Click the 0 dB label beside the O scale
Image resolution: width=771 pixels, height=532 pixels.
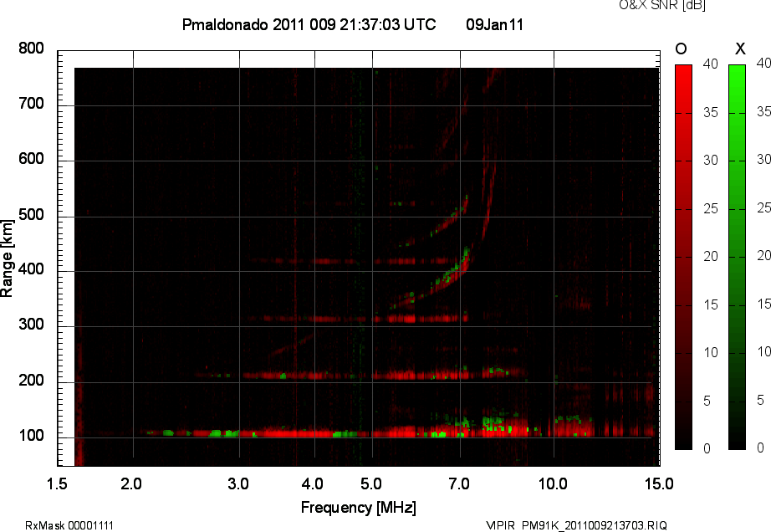pos(707,449)
